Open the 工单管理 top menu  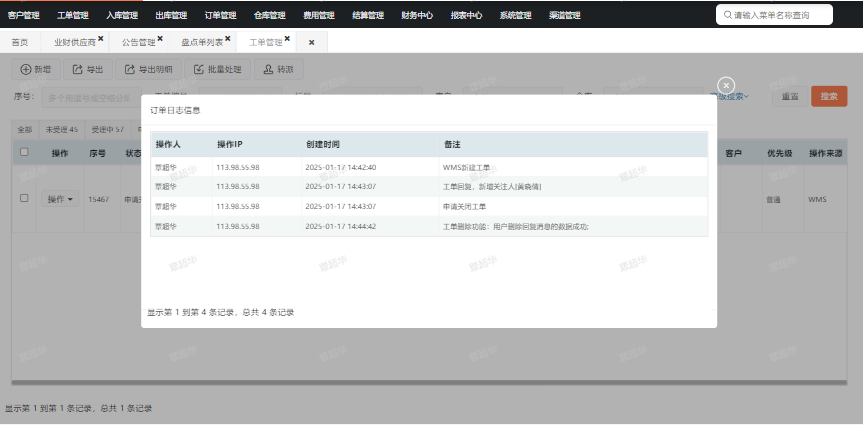point(73,15)
